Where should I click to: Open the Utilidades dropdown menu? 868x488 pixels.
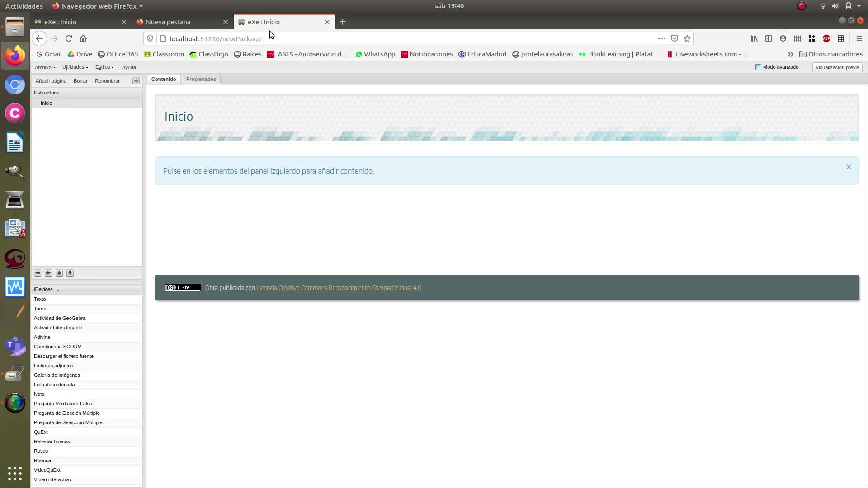(75, 67)
